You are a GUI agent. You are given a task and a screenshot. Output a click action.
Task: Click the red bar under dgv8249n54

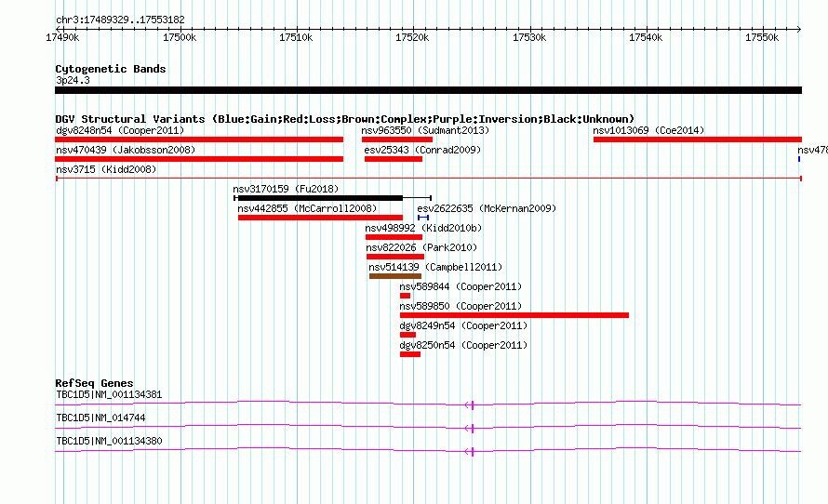coord(407,335)
